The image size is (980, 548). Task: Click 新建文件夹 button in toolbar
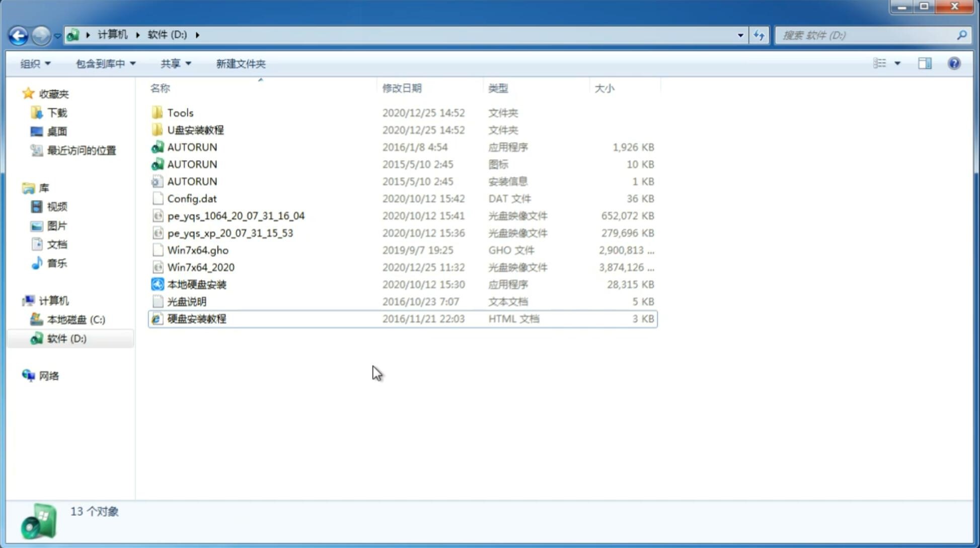click(x=240, y=63)
